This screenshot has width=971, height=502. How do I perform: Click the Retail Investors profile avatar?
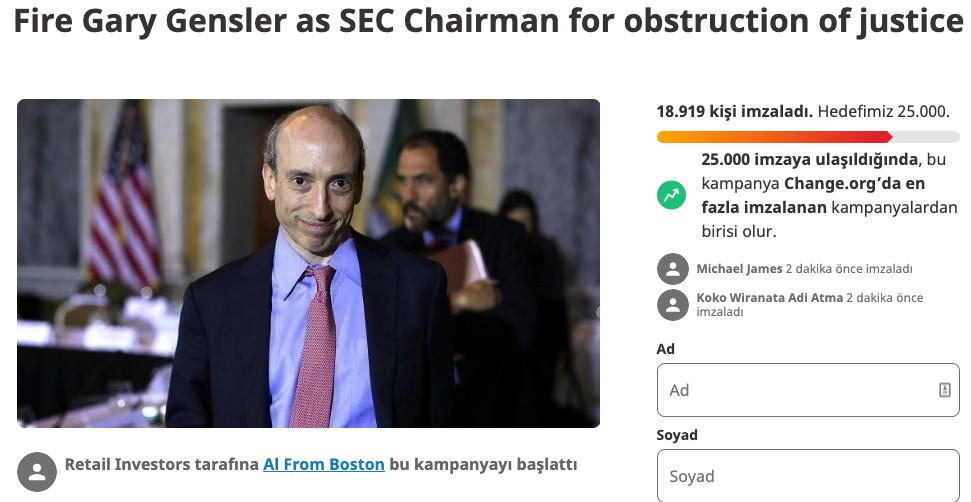[x=37, y=472]
